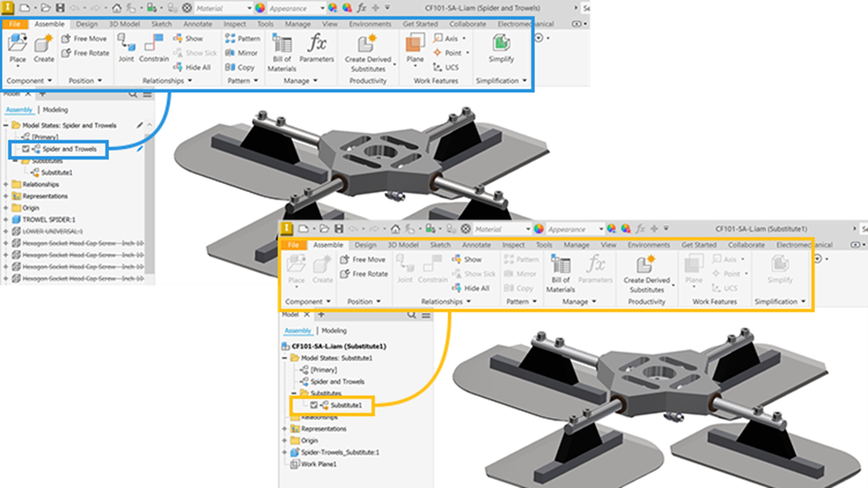Click the Constrain tool in upper ribbon

pos(154,47)
